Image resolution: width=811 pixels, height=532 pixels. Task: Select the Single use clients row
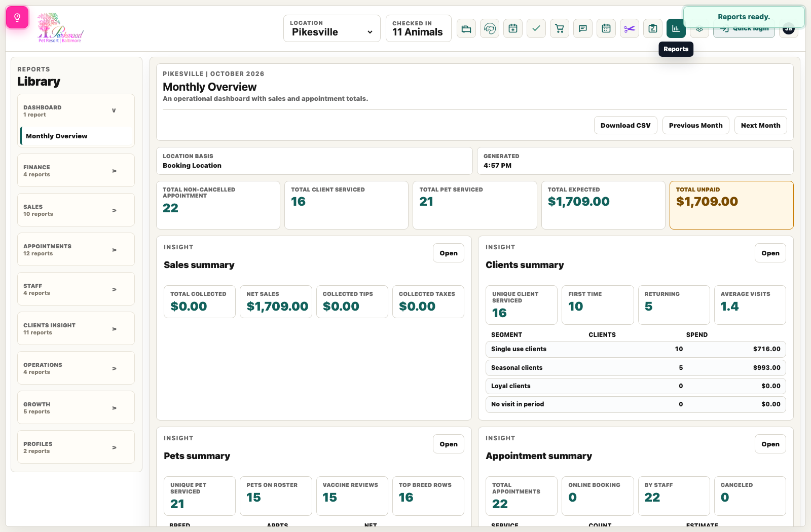pyautogui.click(x=636, y=349)
